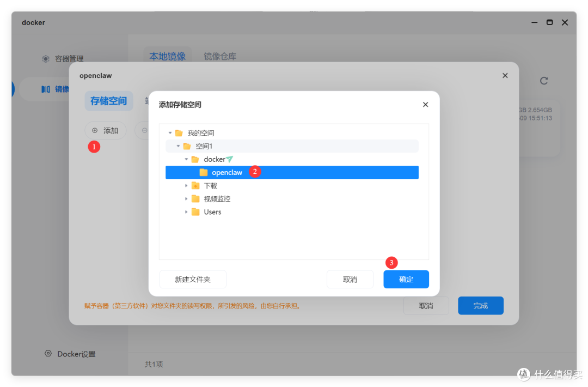Click the plus icon beside 添加
This screenshot has height=387, width=588.
(x=95, y=130)
